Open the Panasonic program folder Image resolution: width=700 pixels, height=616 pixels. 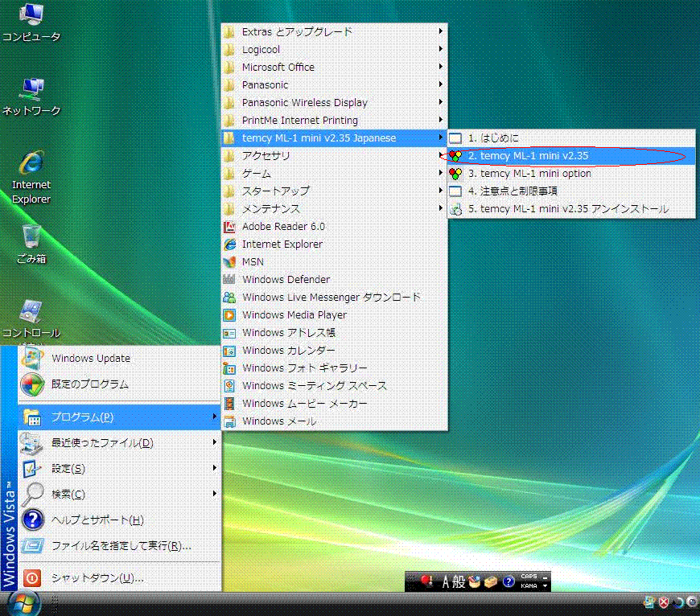(x=335, y=84)
